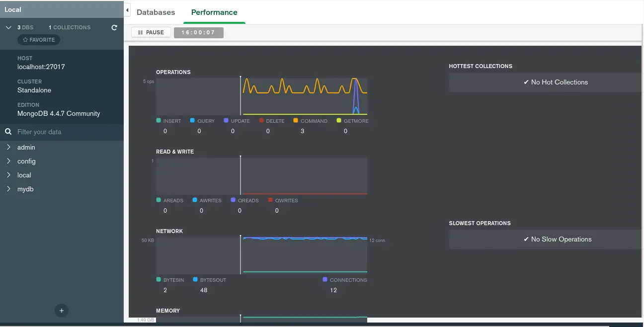Click the 12 conn axis label
Viewport: 644px width, 327px height.
click(377, 241)
